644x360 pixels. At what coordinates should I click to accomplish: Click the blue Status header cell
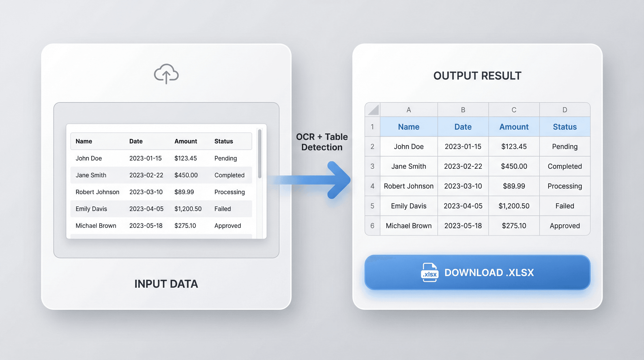point(564,127)
